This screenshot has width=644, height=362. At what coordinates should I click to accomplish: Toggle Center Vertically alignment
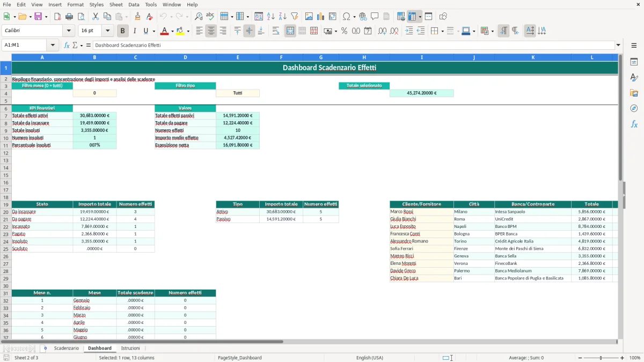click(249, 31)
